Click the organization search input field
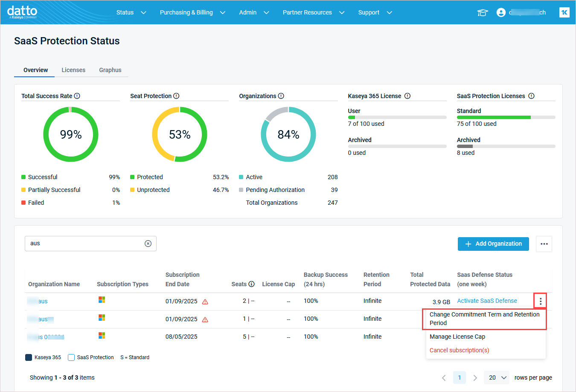The image size is (576, 392). click(85, 244)
